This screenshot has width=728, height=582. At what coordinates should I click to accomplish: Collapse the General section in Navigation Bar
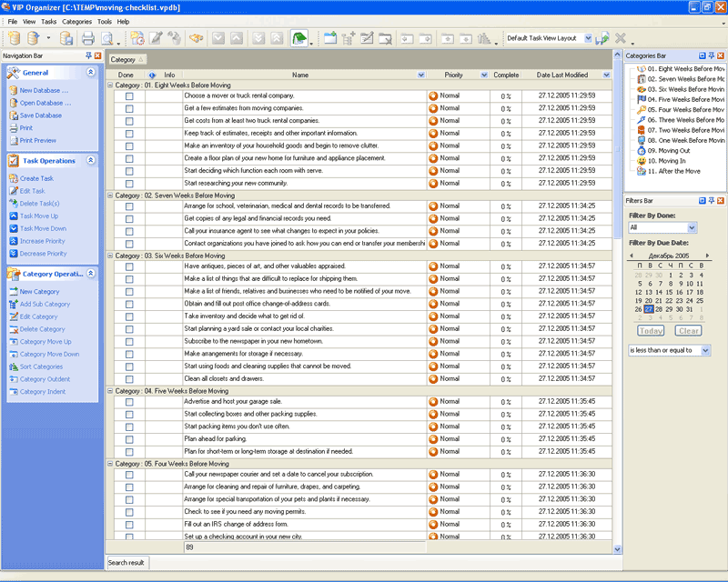(90, 72)
